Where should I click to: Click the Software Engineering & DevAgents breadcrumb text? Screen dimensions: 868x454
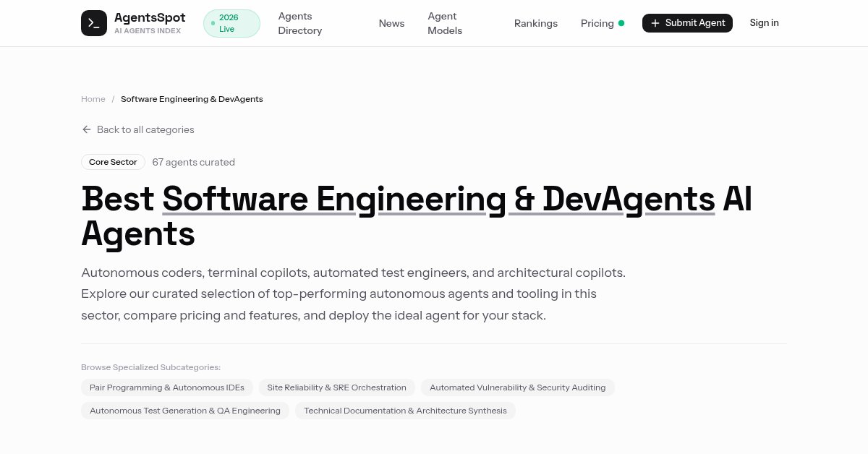pyautogui.click(x=192, y=99)
